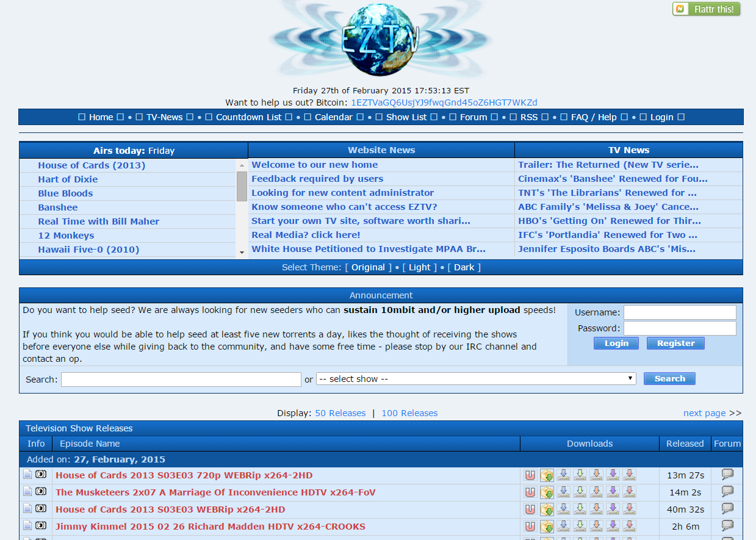Click magnet icon in The Musketeers 2x07 row
This screenshot has width=756, height=540.
(530, 492)
